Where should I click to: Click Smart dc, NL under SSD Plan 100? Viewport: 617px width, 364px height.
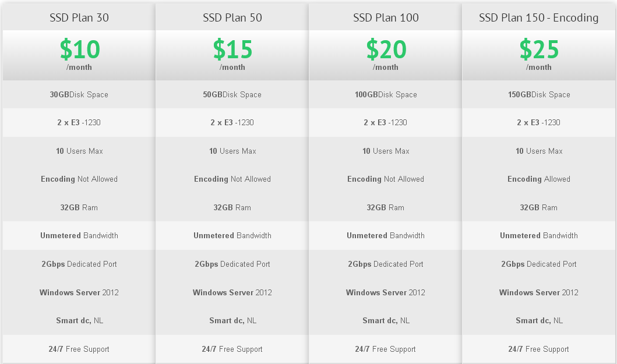coord(386,320)
